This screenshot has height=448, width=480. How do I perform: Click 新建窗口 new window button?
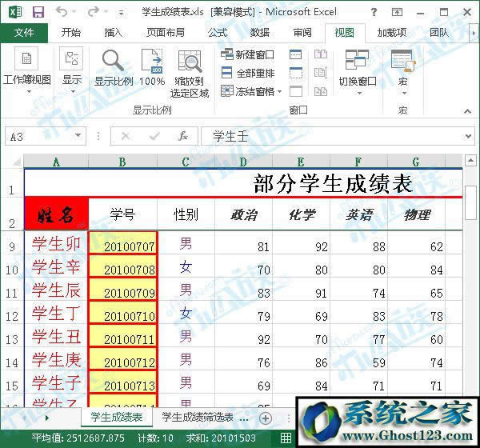(247, 54)
